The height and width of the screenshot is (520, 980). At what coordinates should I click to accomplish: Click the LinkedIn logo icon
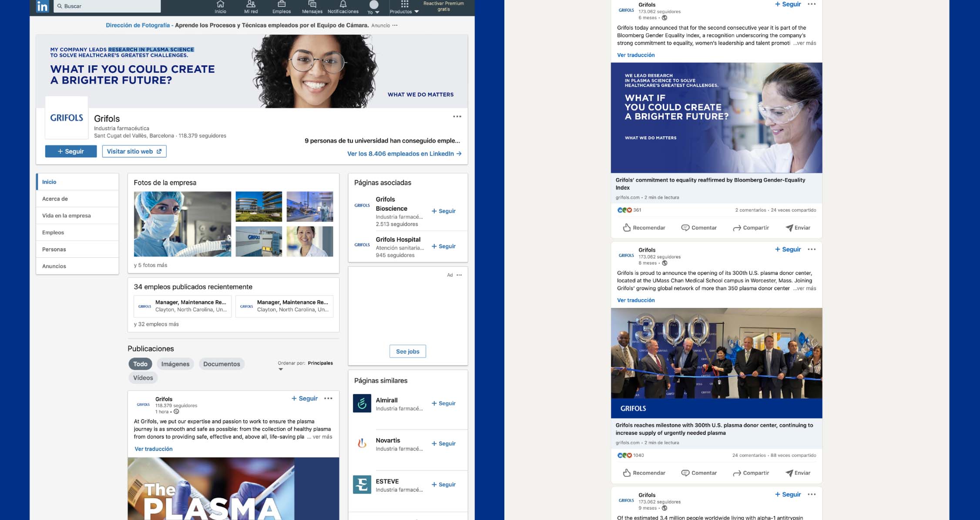42,6
